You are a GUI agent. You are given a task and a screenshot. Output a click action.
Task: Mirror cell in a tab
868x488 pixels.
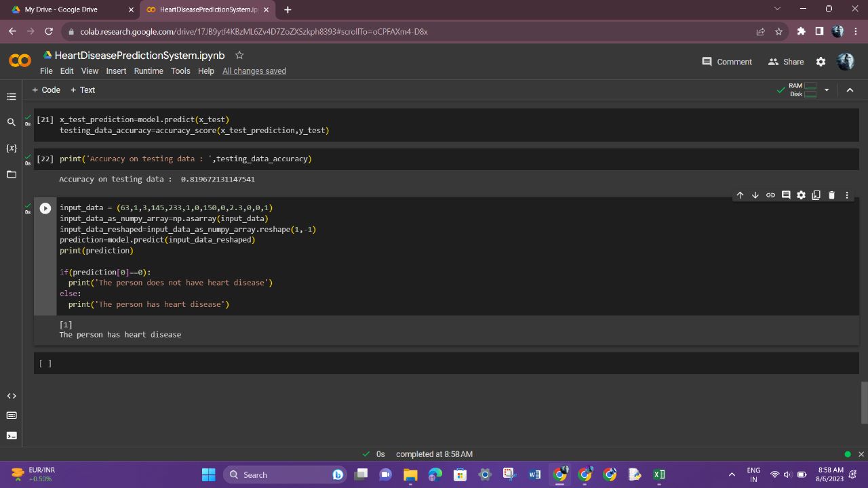[x=816, y=195]
